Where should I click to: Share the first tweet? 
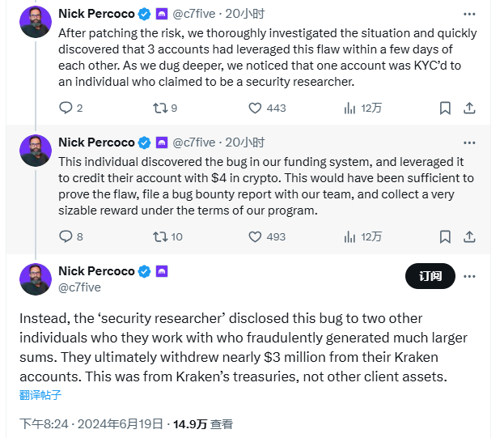(x=469, y=108)
